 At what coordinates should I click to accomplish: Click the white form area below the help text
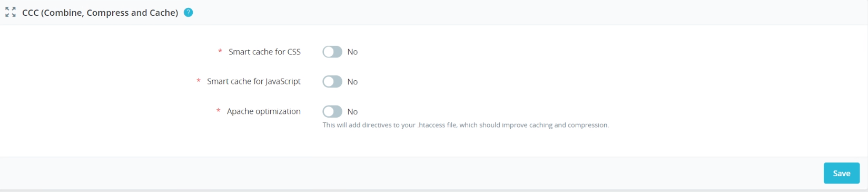coord(434,143)
